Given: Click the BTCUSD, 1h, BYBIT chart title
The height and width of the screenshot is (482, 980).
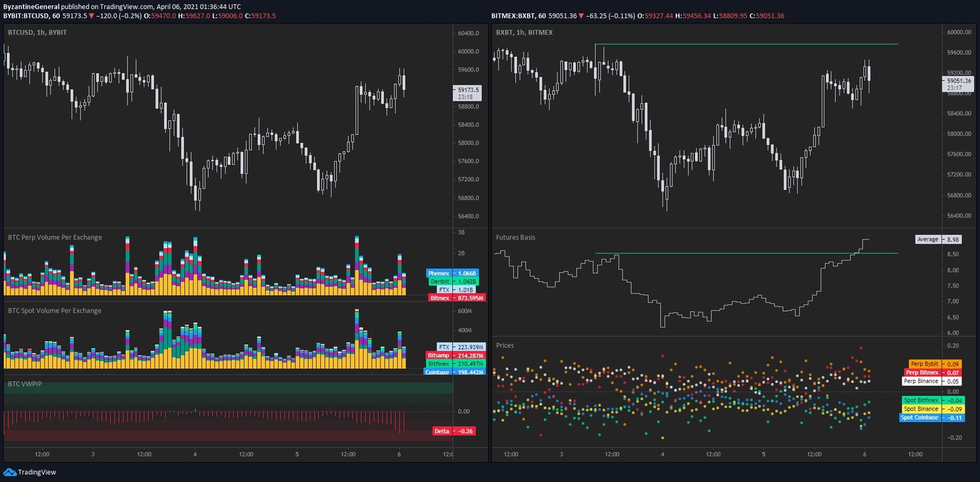Looking at the screenshot, I should tap(37, 32).
